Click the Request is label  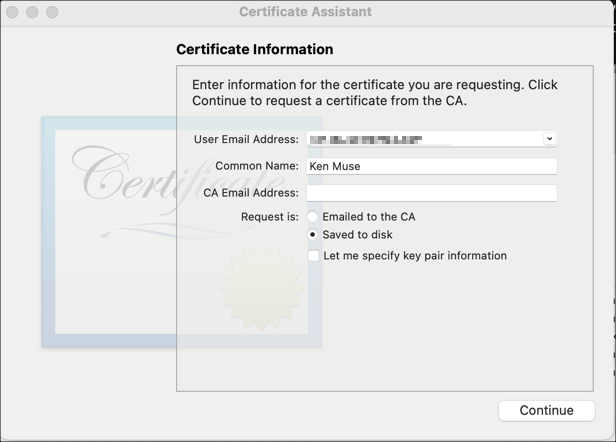(269, 217)
